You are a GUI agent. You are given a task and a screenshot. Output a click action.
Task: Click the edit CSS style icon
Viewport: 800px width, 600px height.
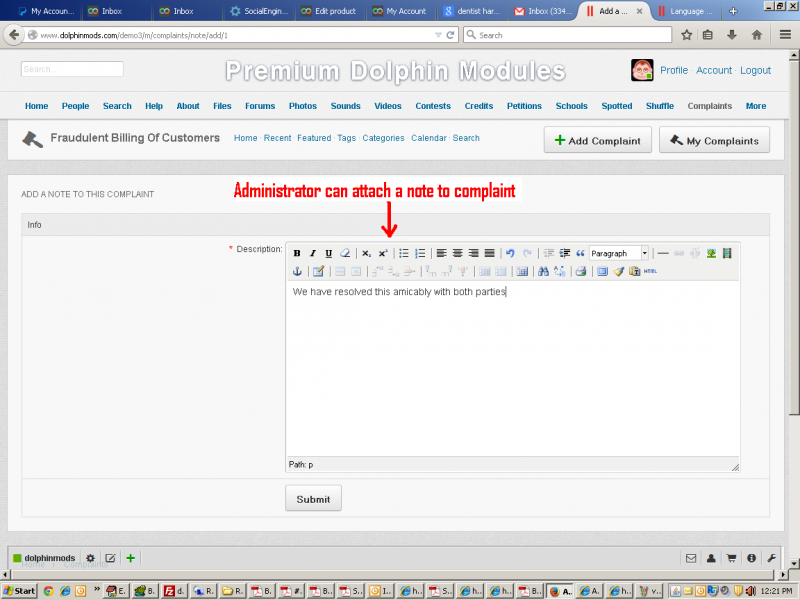pos(318,271)
